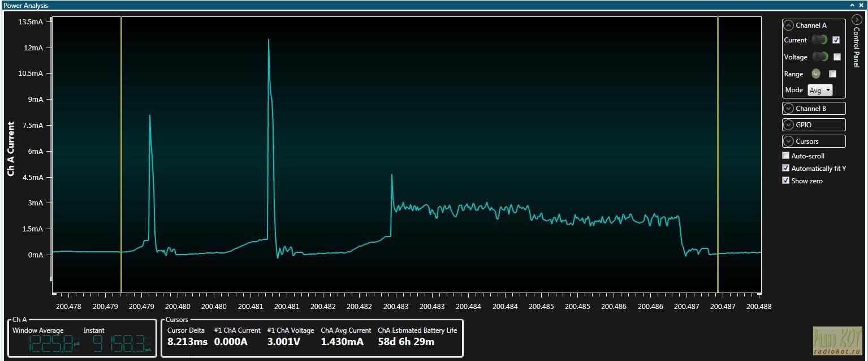Open the Mode dropdown set to Avg
868x361 pixels.
pyautogui.click(x=820, y=90)
